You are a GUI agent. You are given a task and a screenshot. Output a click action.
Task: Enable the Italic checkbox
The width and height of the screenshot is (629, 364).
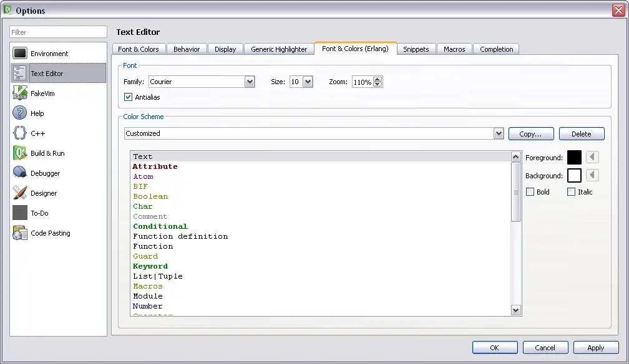click(x=571, y=191)
